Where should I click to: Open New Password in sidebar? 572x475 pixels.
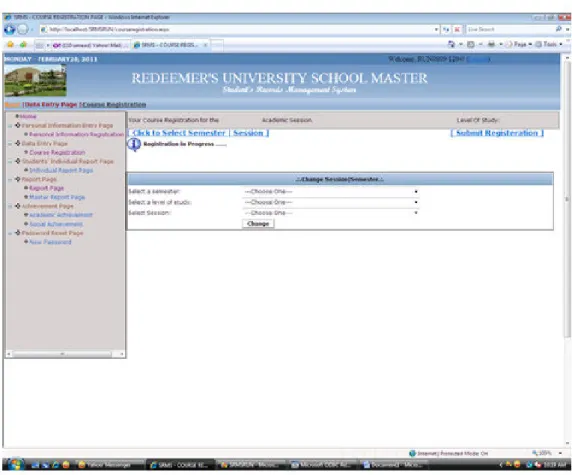(x=50, y=242)
